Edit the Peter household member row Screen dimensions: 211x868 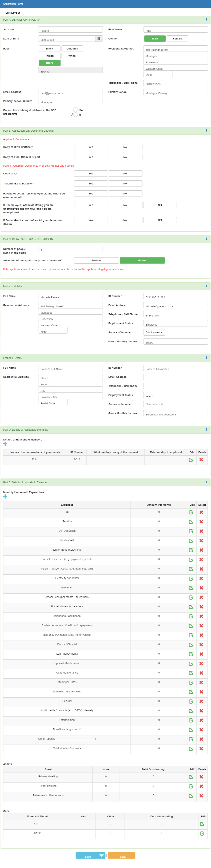pos(191,460)
